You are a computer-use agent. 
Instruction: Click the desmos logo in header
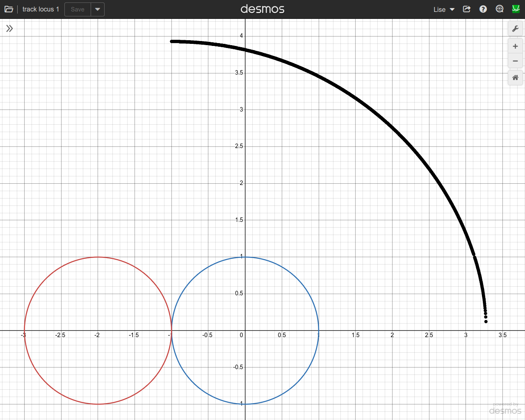[x=262, y=9]
